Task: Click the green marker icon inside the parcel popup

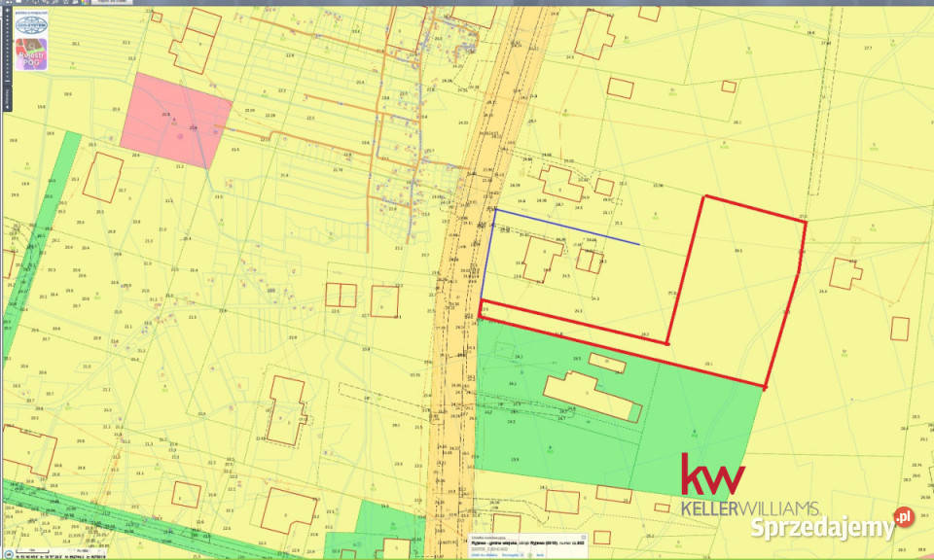Action: (528, 555)
